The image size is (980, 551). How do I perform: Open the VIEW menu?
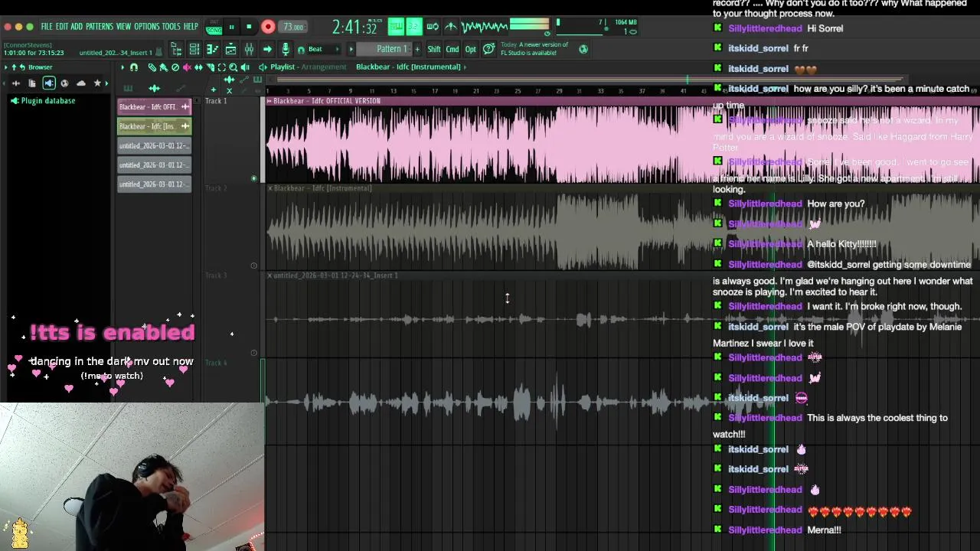[123, 27]
